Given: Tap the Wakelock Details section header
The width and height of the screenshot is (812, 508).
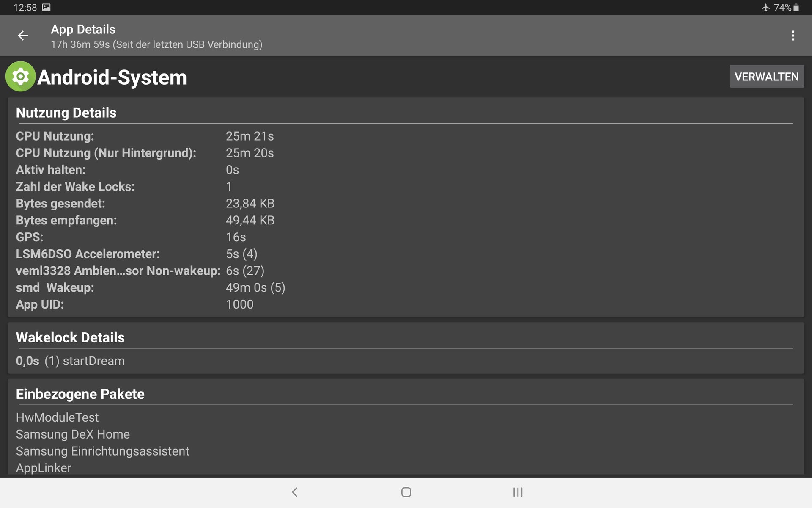Looking at the screenshot, I should 70,337.
